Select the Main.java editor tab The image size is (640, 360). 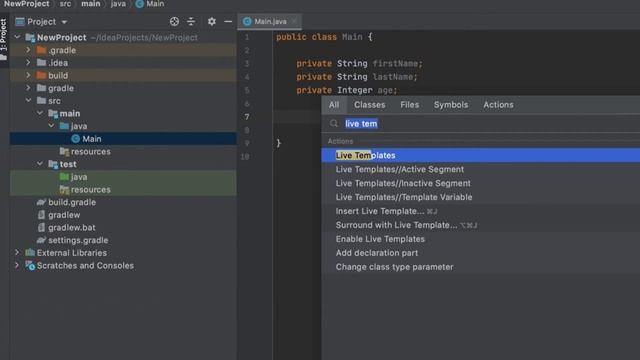(x=270, y=21)
